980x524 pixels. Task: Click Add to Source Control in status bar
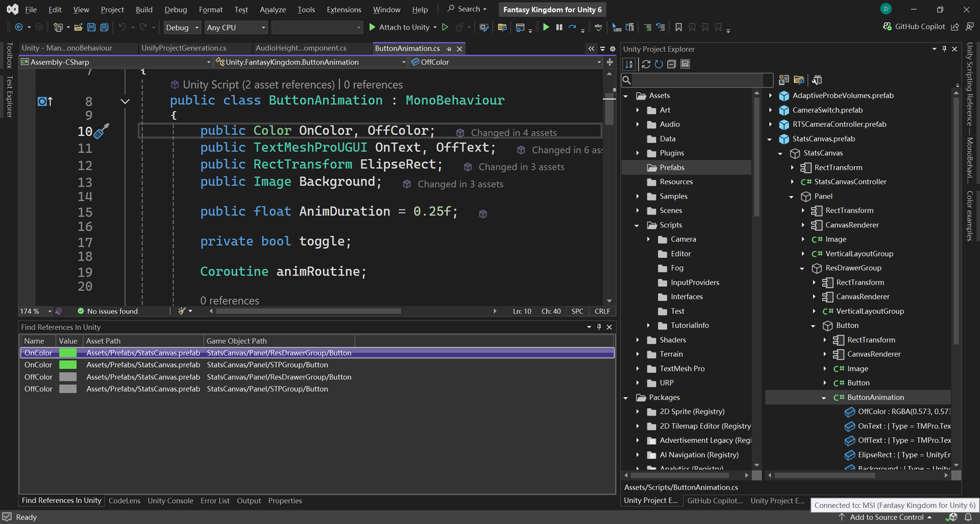point(886,517)
